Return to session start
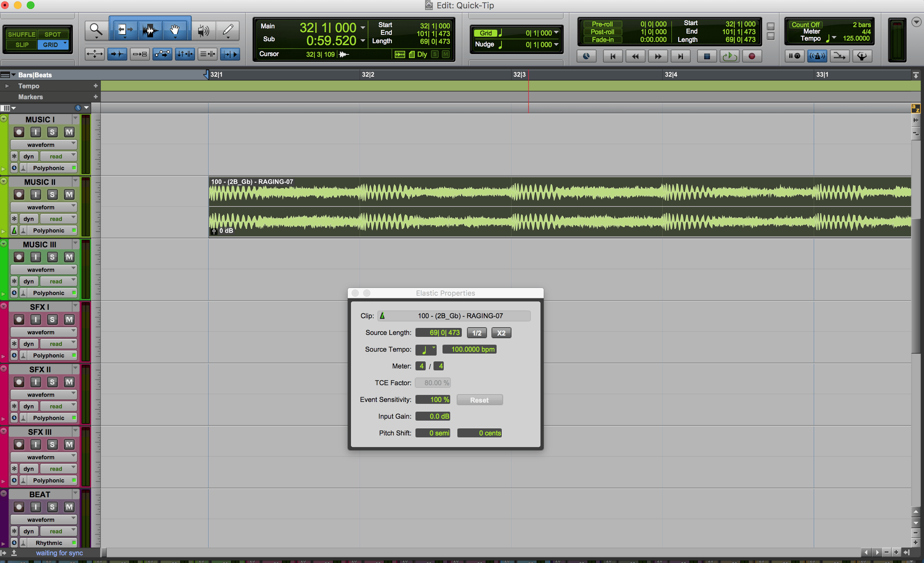924x563 pixels. point(612,56)
